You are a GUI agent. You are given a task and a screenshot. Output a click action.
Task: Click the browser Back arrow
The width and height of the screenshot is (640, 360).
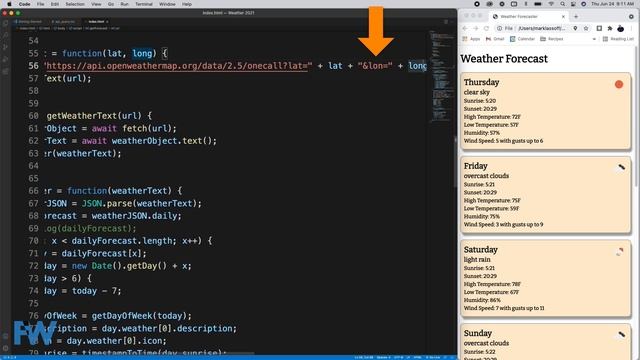point(465,28)
